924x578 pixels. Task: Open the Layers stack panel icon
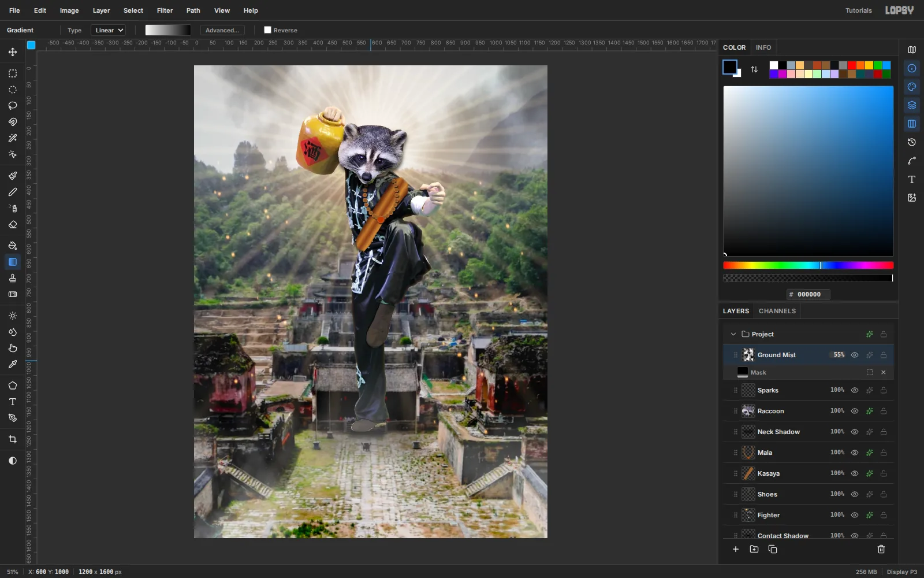tap(912, 105)
